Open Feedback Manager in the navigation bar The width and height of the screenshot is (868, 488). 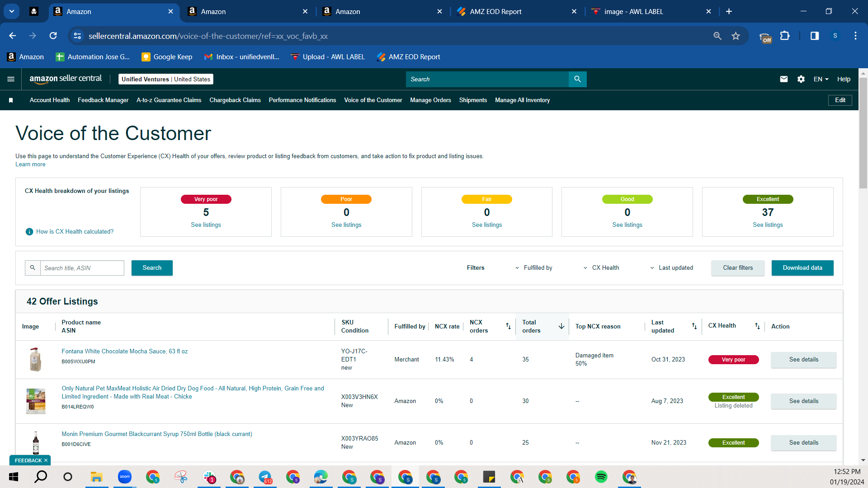pos(103,100)
